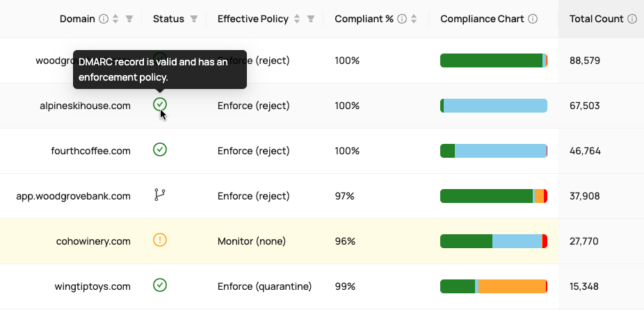Sort by Compliant % column arrows

tap(414, 19)
